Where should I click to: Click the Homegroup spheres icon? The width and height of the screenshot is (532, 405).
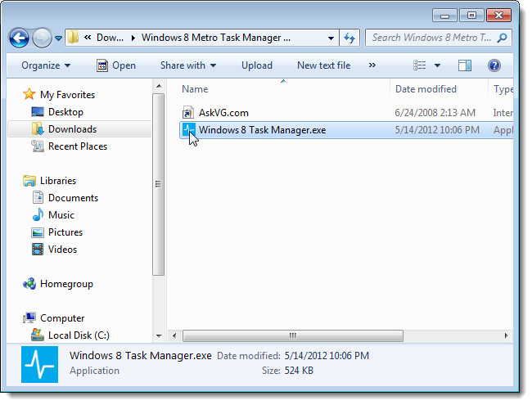point(29,284)
